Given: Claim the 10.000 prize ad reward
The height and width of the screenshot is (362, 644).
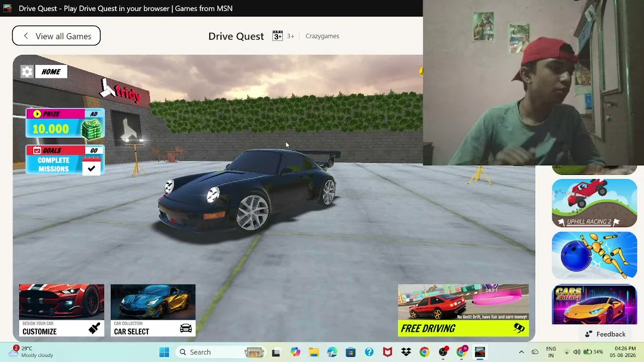Looking at the screenshot, I should pyautogui.click(x=65, y=123).
